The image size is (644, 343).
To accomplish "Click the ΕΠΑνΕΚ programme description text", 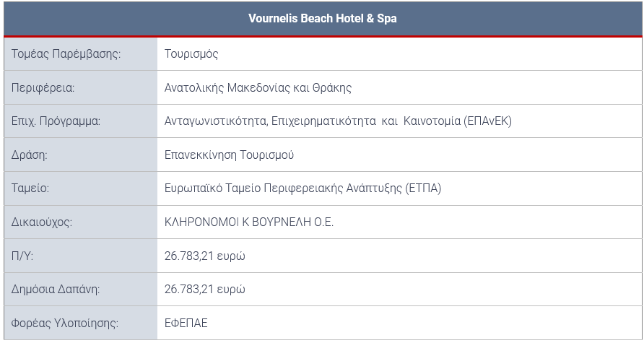I will point(338,121).
